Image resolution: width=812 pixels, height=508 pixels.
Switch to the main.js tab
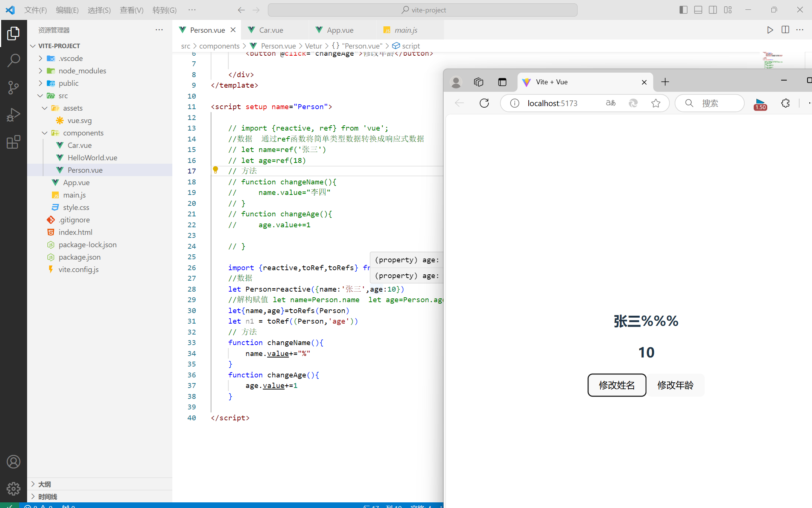(410, 30)
